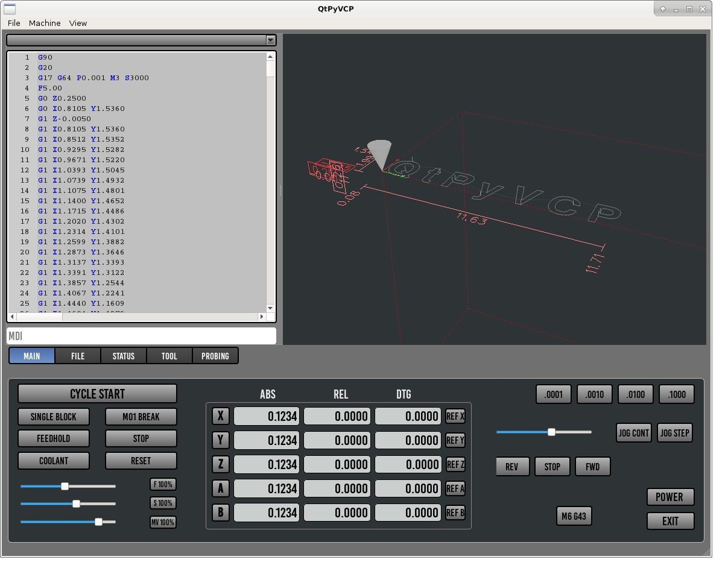Select .0010 jog increment

point(595,394)
